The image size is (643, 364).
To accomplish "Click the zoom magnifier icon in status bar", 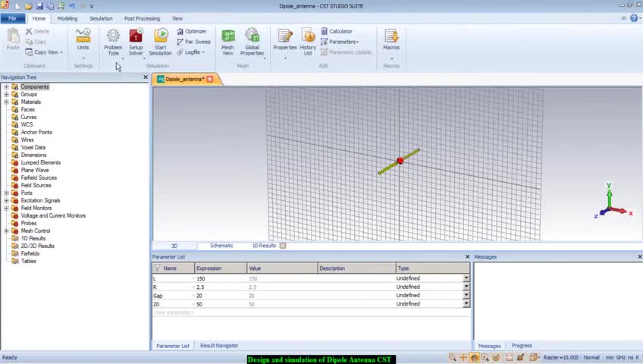I will (x=453, y=357).
